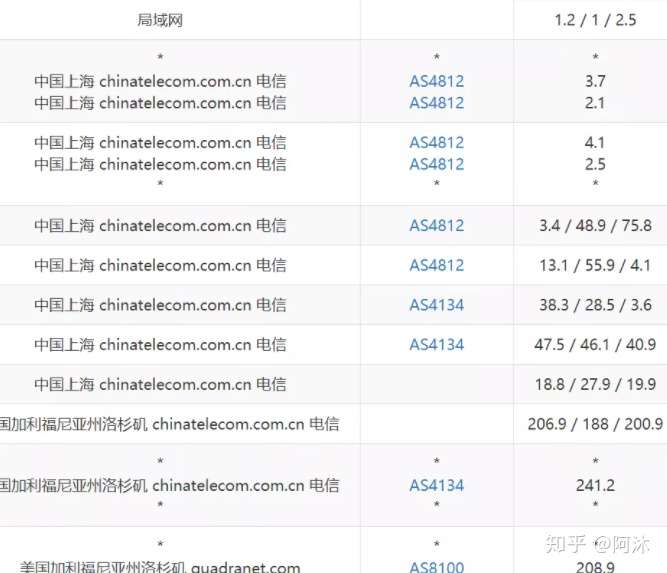The height and width of the screenshot is (573, 667).
Task: Select 中国上海 location in the 38.3 / 28.5 / 3.6 row
Action: coord(160,305)
